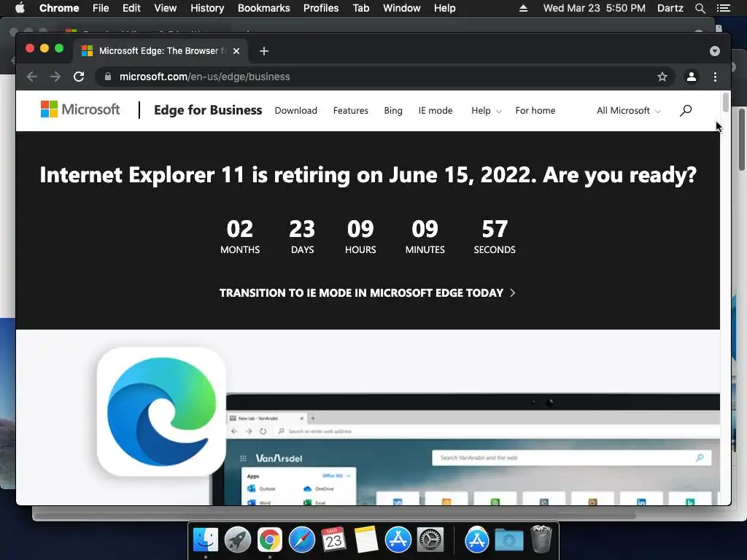Open the Download page link

[x=296, y=111]
